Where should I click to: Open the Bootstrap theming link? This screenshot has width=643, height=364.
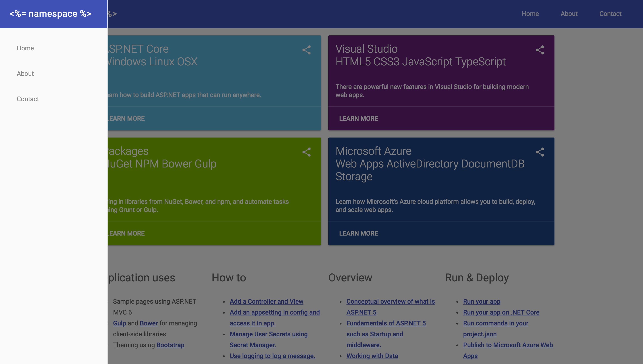(170, 345)
